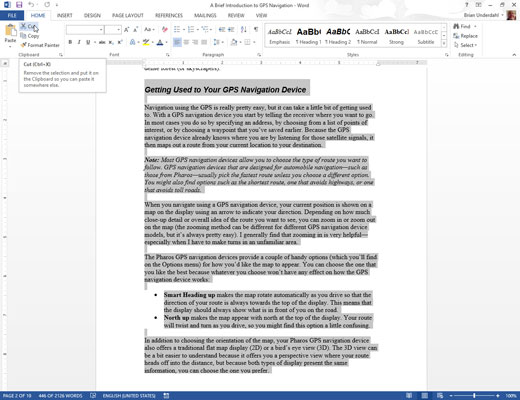The image size is (520, 400).
Task: Align text right
Action: point(195,42)
